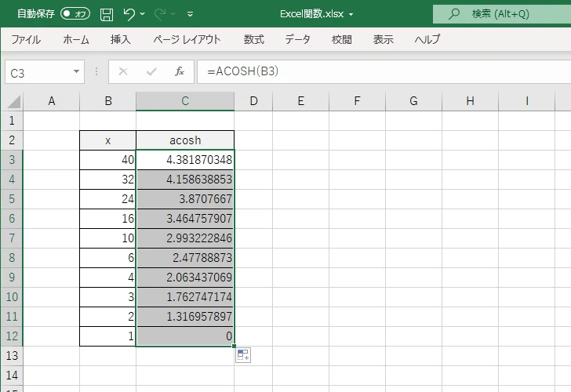
Task: Select column E header
Action: coord(301,101)
